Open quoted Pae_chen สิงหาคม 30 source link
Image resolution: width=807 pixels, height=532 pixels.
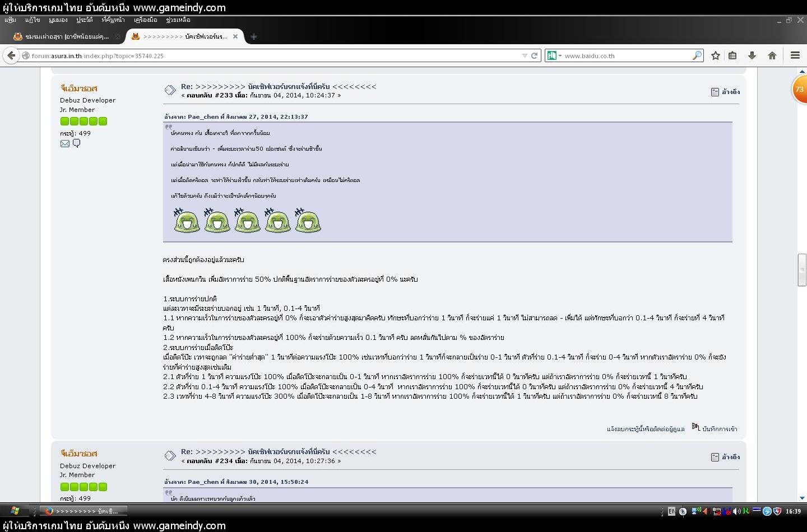[236, 482]
